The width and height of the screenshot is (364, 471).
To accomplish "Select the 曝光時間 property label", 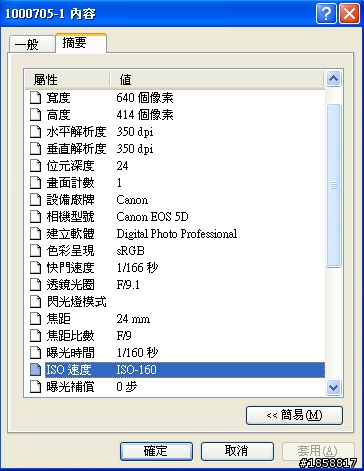I will pos(70,353).
